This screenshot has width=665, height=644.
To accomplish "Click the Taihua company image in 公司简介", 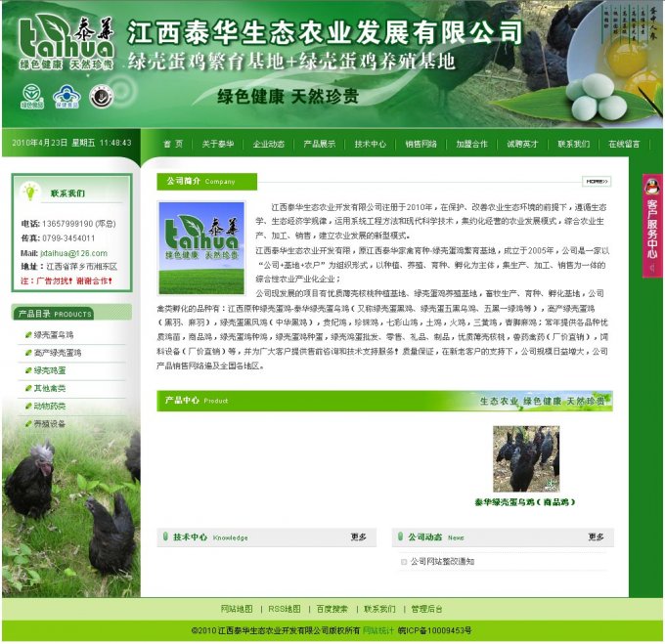I will pyautogui.click(x=202, y=248).
